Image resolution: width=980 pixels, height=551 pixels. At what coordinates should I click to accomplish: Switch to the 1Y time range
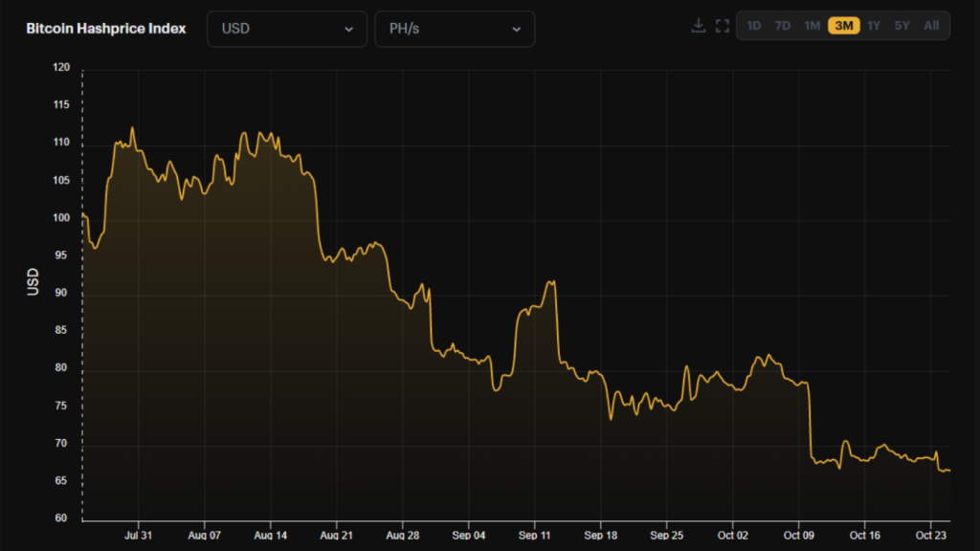(874, 26)
